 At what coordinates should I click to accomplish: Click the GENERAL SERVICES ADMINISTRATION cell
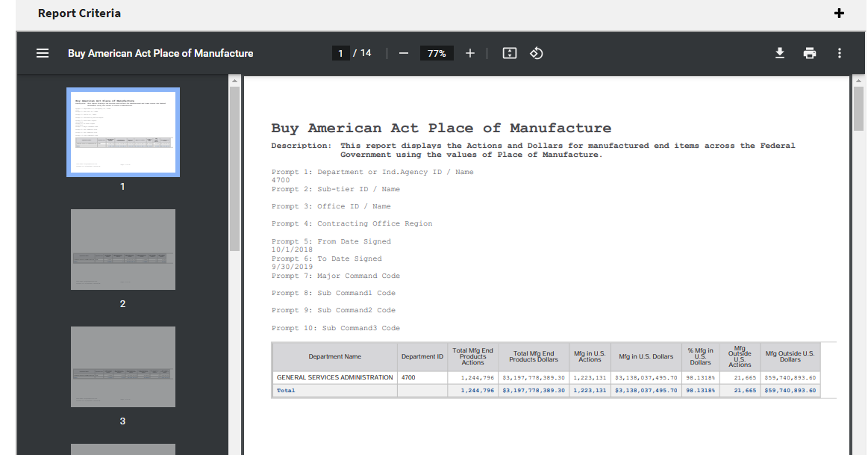pyautogui.click(x=335, y=377)
